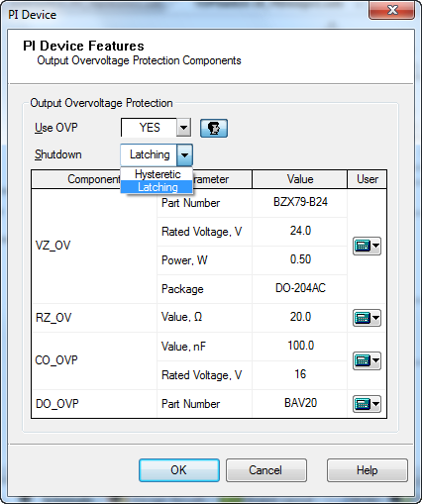Open RZ_OV user value selector icon
The image size is (422, 504).
tap(367, 318)
